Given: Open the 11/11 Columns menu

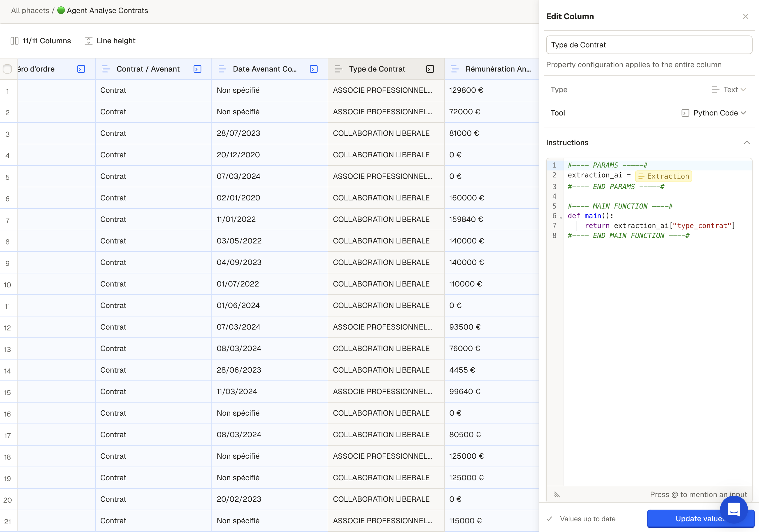Looking at the screenshot, I should [41, 41].
